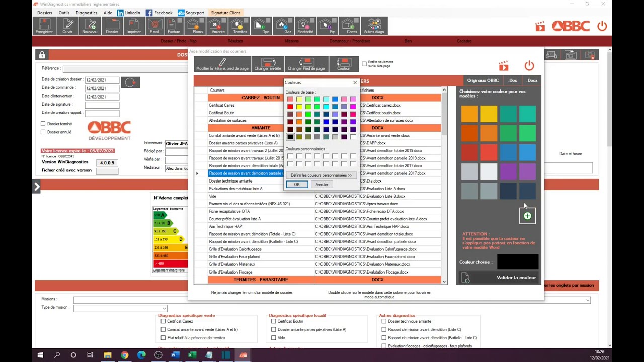
Task: Click the Dossier toolbar icon
Action: pos(112,26)
